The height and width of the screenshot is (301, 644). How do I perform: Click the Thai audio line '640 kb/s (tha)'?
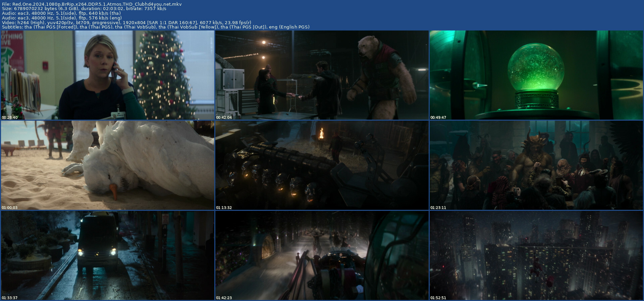61,13
